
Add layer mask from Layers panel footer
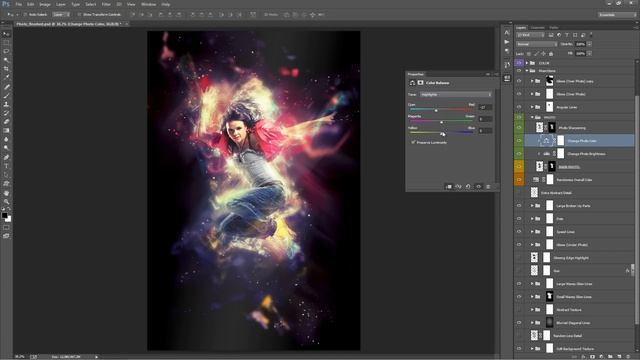[x=592, y=357]
